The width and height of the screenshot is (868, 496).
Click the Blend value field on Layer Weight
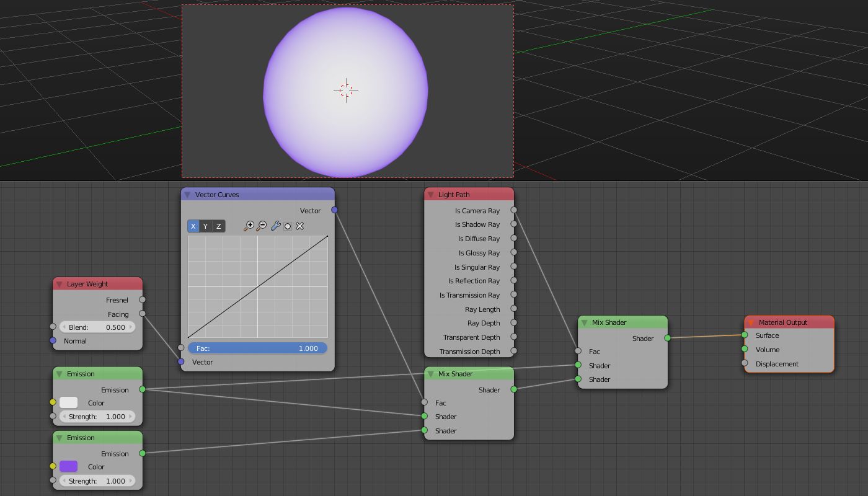point(97,327)
